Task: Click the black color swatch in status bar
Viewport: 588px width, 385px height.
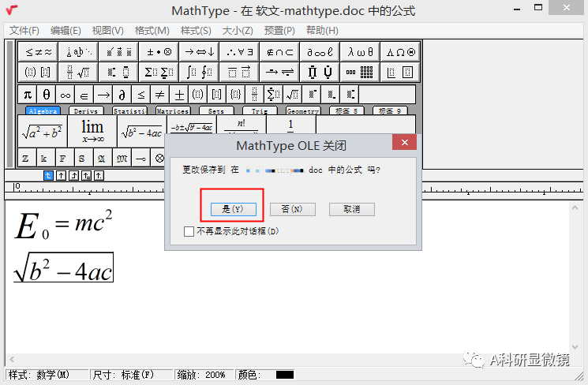Action: pos(284,375)
